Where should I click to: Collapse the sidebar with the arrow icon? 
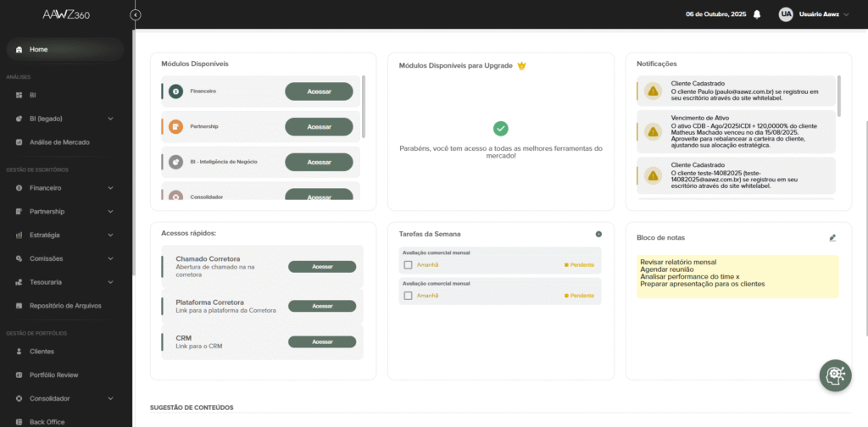coord(136,14)
